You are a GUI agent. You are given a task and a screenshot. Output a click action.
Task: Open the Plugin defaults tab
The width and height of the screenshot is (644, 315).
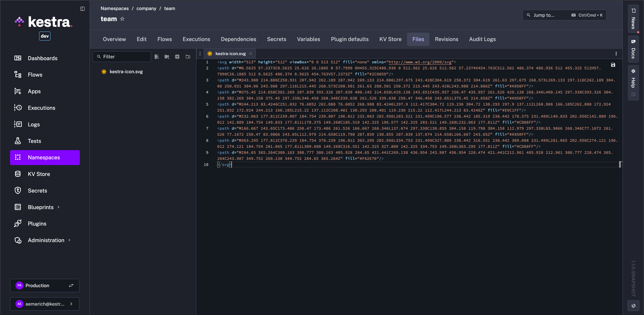click(x=350, y=39)
